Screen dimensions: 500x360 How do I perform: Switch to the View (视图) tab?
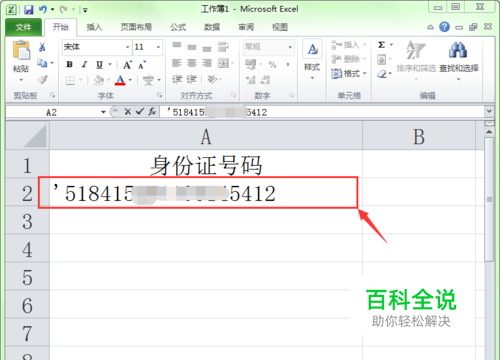pyautogui.click(x=280, y=27)
